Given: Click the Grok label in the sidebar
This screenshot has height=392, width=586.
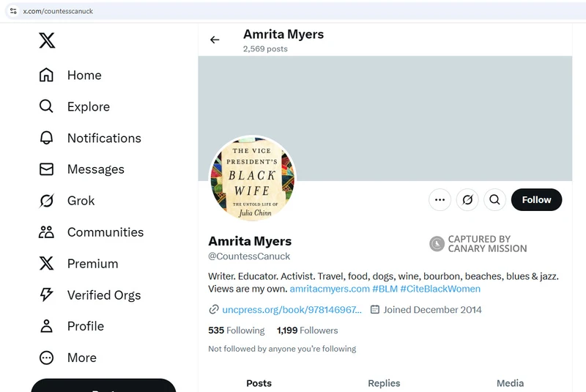Looking at the screenshot, I should (x=81, y=201).
